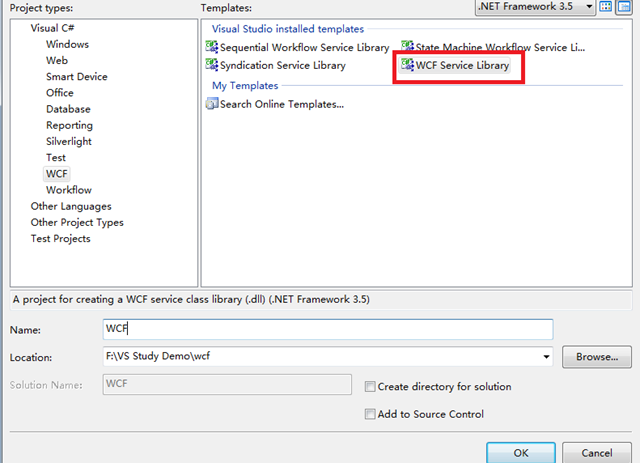Screen dimensions: 640x463
Task: Select the Silverlight project type
Action: 69,141
